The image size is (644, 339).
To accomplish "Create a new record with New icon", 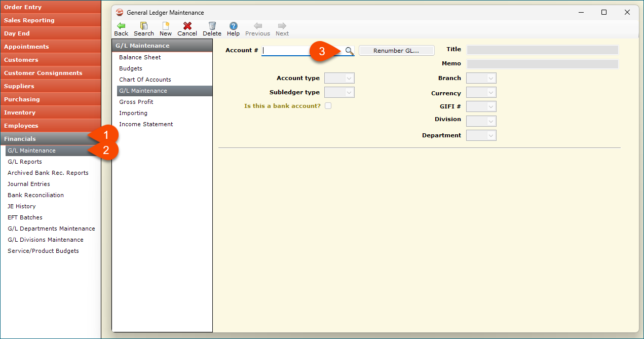I will (x=166, y=26).
